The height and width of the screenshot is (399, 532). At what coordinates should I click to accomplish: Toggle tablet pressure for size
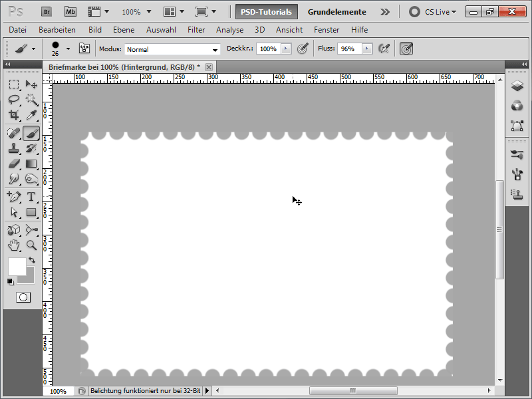(x=406, y=49)
